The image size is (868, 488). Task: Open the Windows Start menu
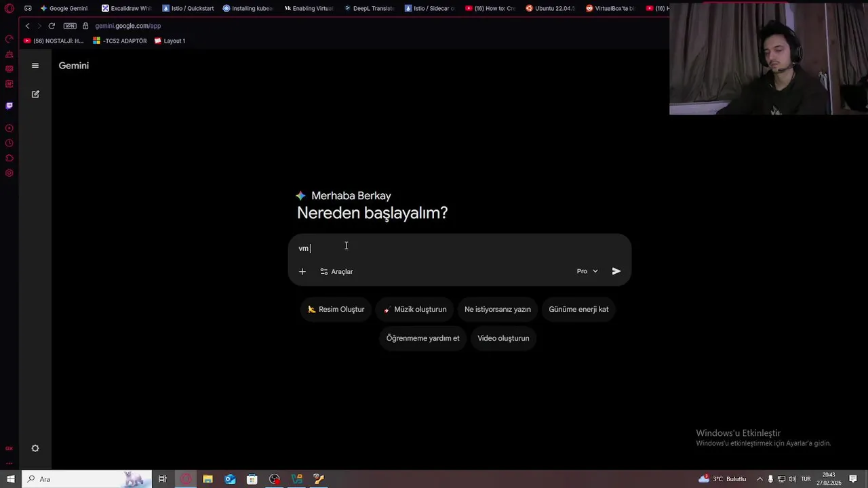(11, 479)
